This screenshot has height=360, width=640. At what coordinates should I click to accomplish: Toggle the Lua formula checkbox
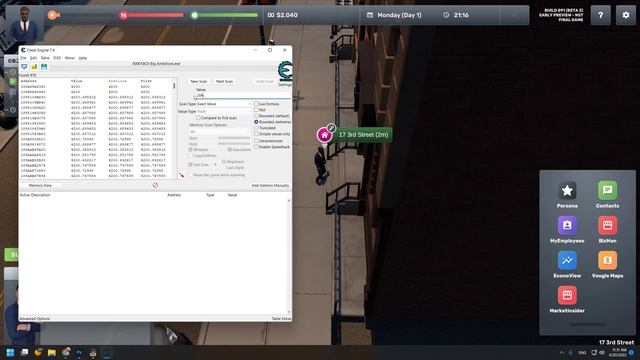click(x=256, y=104)
